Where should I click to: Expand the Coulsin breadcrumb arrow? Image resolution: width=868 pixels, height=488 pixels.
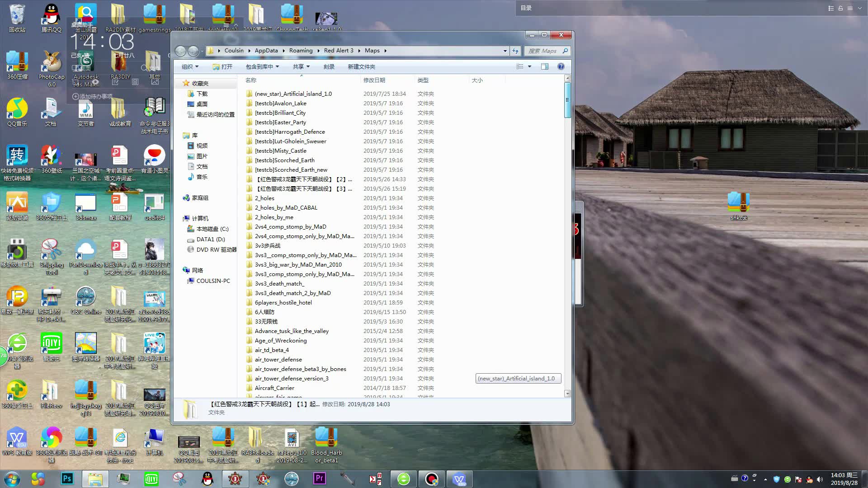coord(250,51)
